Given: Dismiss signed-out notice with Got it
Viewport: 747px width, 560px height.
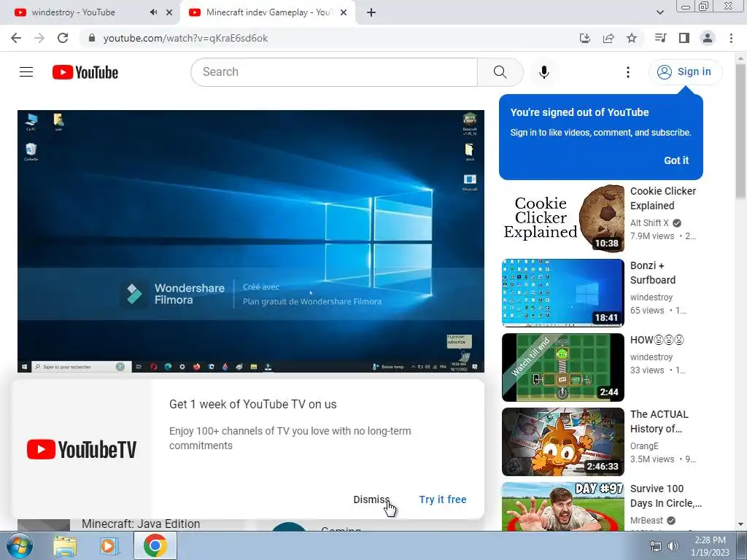Looking at the screenshot, I should click(x=676, y=160).
